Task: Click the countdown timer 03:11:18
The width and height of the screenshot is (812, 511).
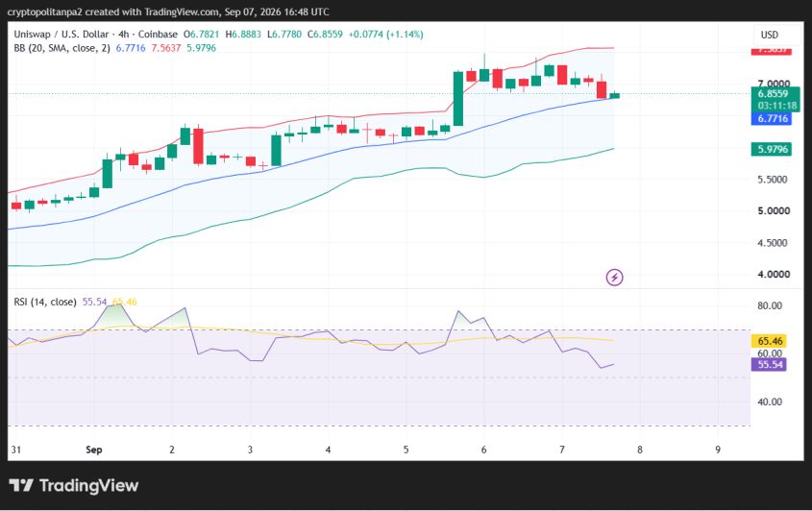Action: [776, 106]
